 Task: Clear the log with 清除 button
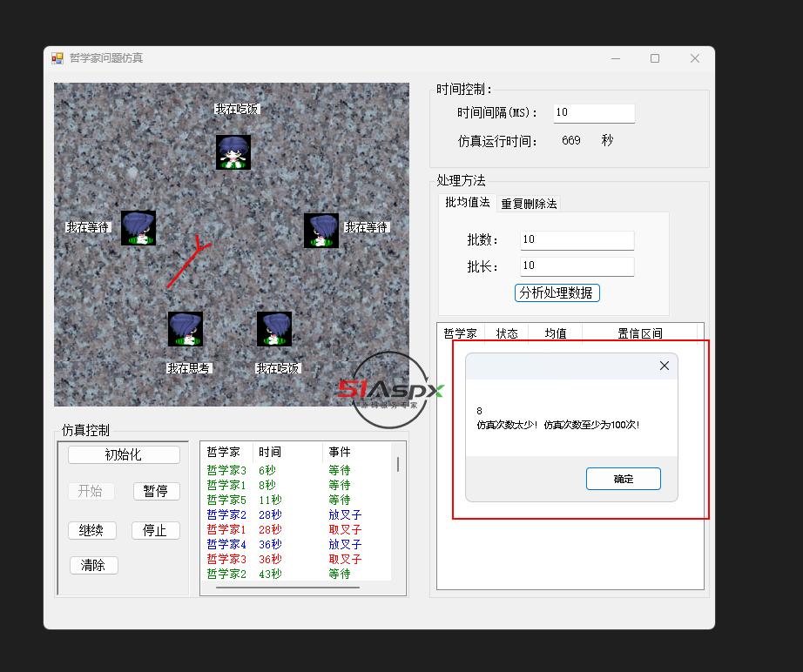(x=93, y=565)
